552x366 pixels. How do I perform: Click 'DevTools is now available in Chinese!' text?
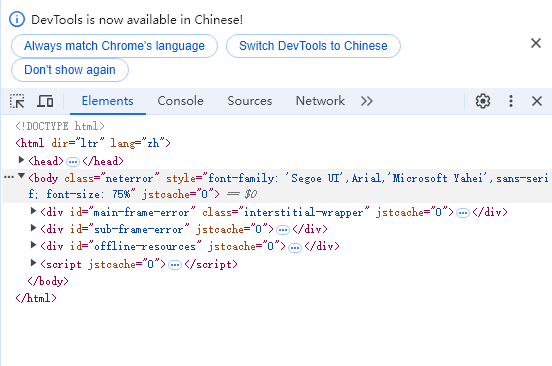pyautogui.click(x=137, y=20)
